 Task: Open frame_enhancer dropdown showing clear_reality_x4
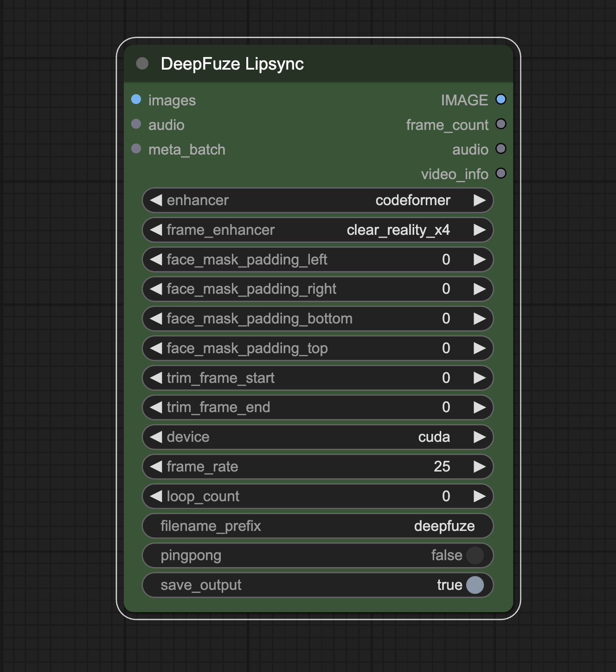[318, 230]
